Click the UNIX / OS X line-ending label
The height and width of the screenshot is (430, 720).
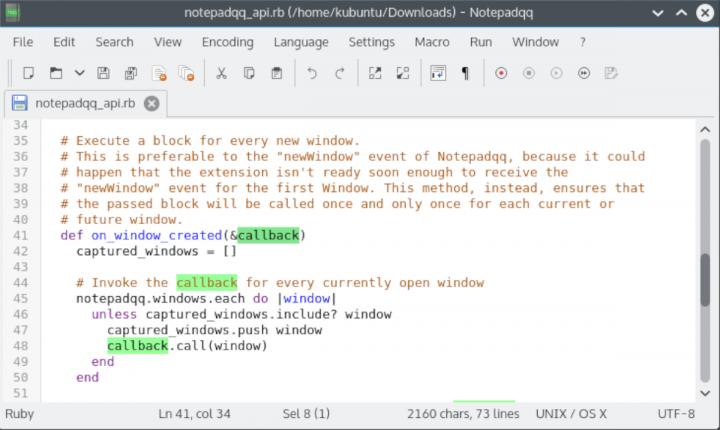point(571,414)
